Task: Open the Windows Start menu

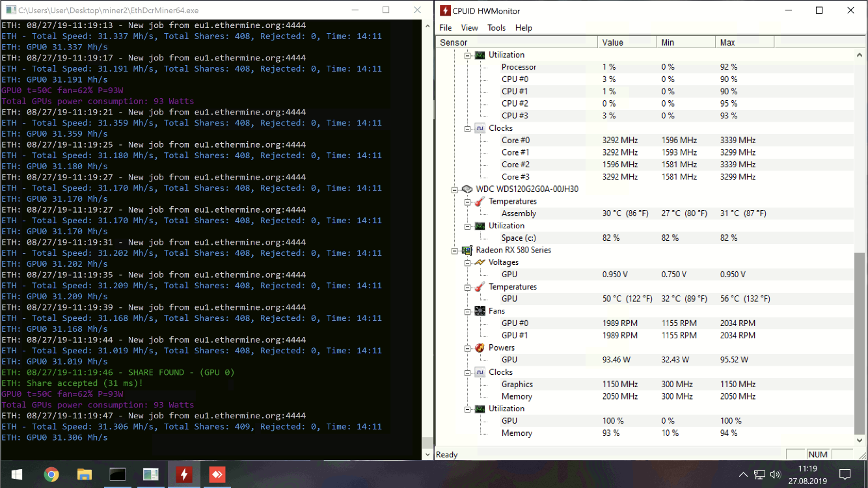Action: click(16, 474)
